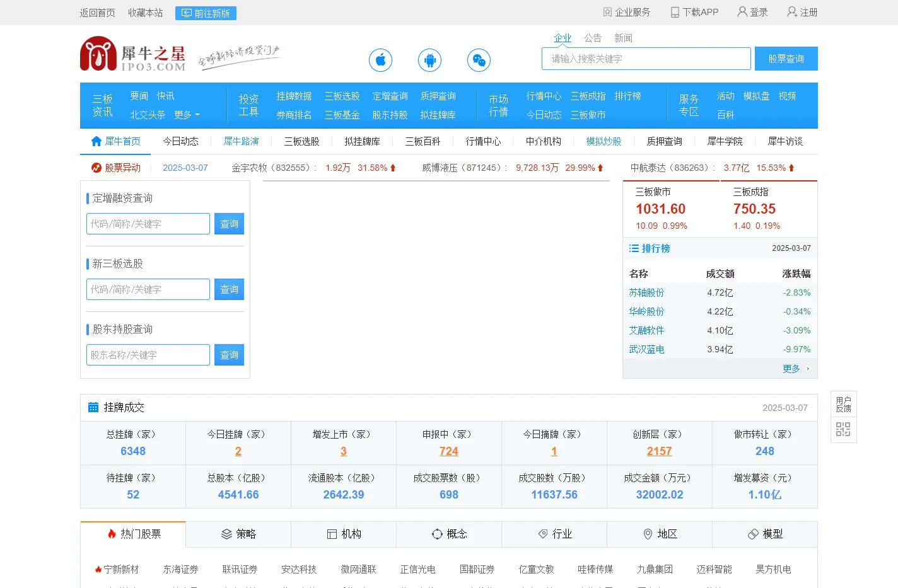898x588 pixels.
Task: Open the WeChat icon
Action: point(479,60)
